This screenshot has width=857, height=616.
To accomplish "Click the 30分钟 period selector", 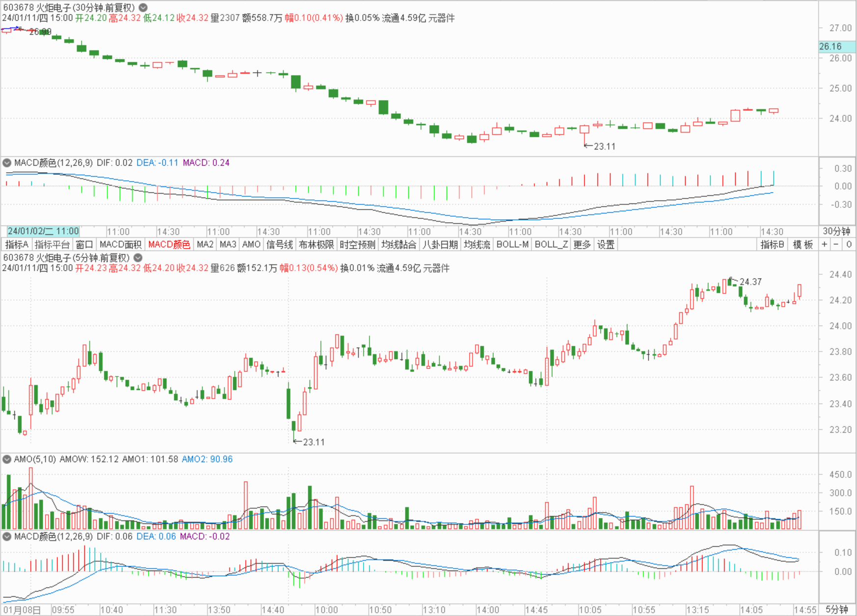I will coord(836,231).
